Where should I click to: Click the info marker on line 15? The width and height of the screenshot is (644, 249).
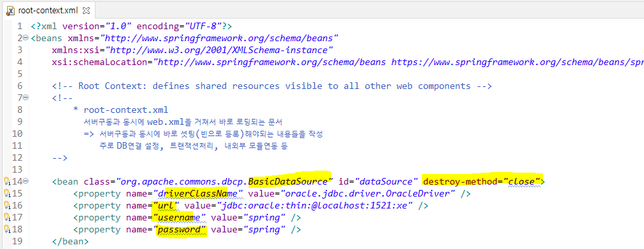(x=7, y=193)
